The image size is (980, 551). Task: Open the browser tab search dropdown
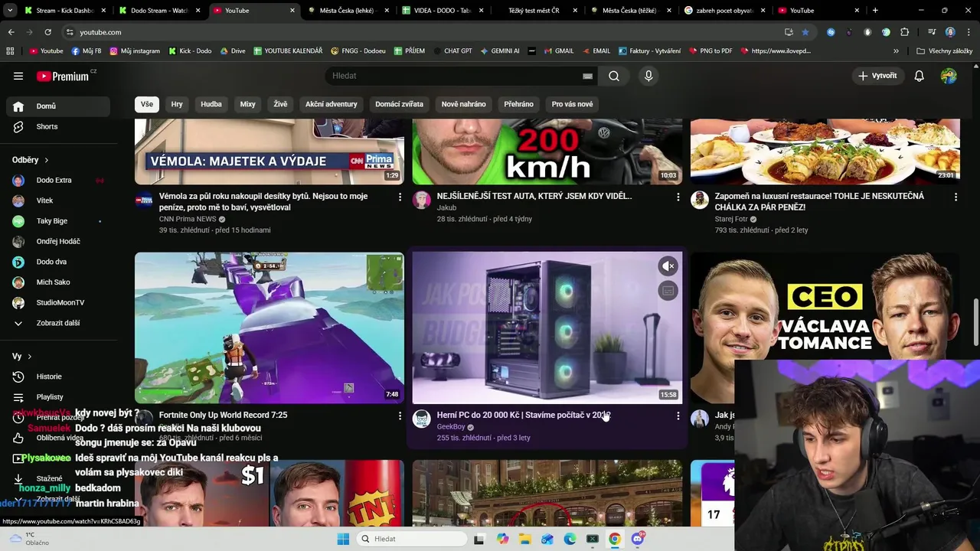pyautogui.click(x=9, y=11)
